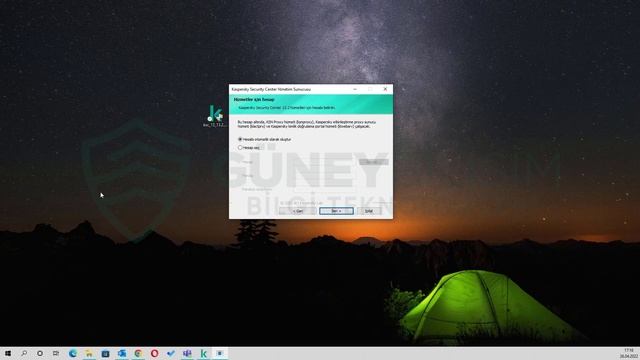The height and width of the screenshot is (360, 640).
Task: Open Outlook from the taskbar
Action: coord(122,353)
